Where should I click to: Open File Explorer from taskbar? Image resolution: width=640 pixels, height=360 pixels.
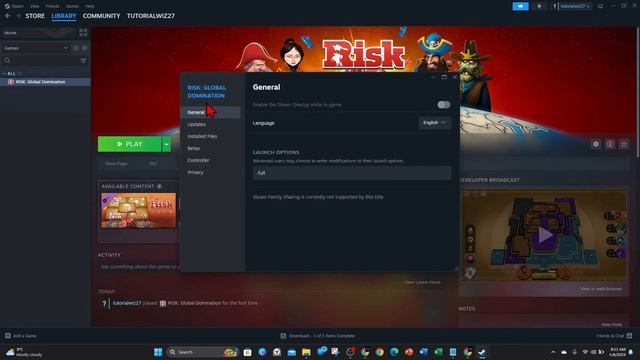(306, 352)
